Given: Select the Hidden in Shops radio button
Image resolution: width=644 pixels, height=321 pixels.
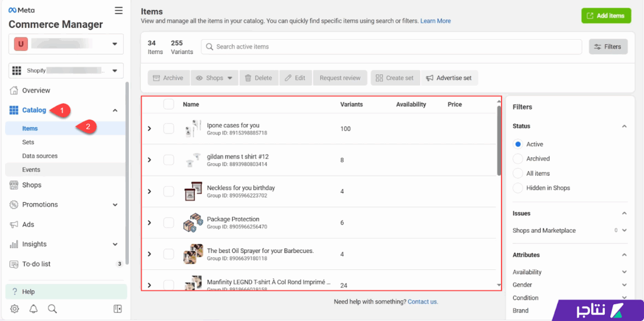Looking at the screenshot, I should click(x=518, y=188).
